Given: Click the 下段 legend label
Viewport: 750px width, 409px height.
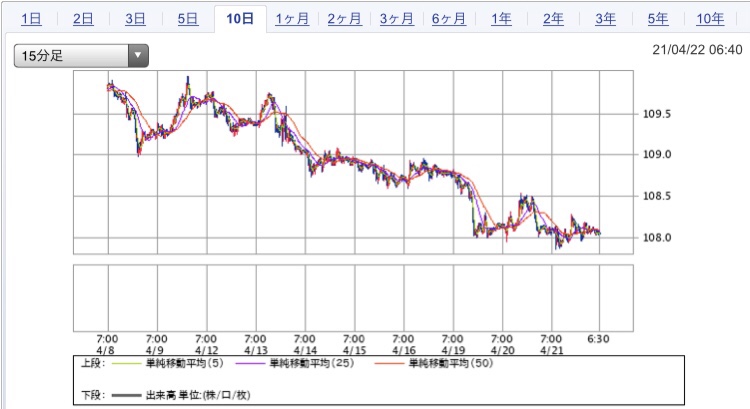Looking at the screenshot, I should pyautogui.click(x=93, y=395).
